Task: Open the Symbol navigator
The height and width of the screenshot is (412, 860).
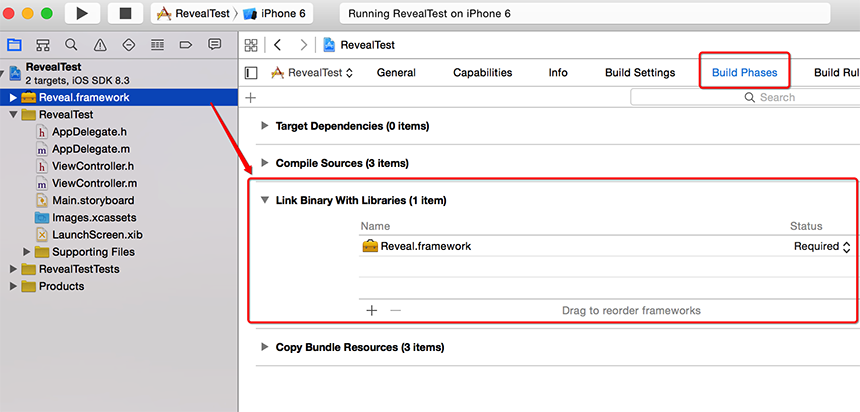Action: tap(43, 44)
